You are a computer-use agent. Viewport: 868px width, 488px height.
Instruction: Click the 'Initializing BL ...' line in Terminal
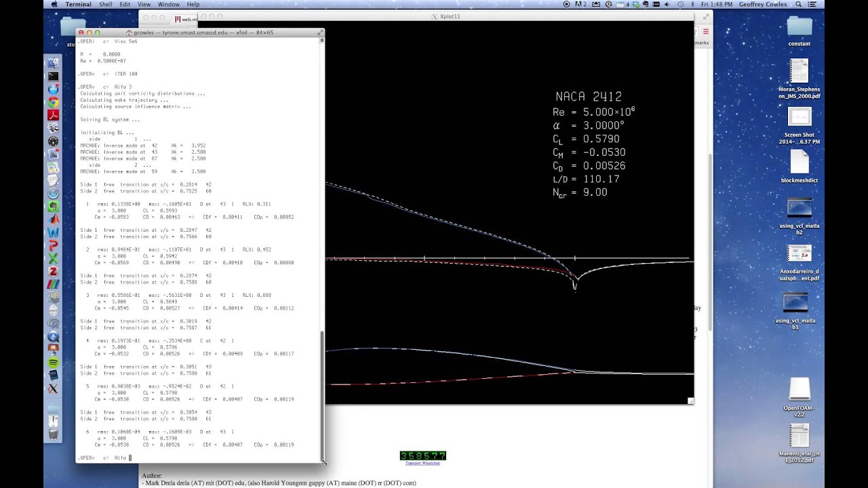click(x=107, y=132)
